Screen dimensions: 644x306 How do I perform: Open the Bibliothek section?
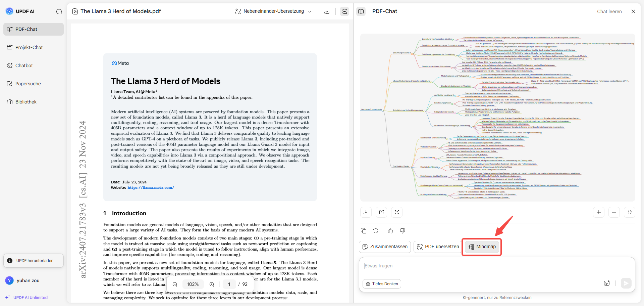coord(34,102)
